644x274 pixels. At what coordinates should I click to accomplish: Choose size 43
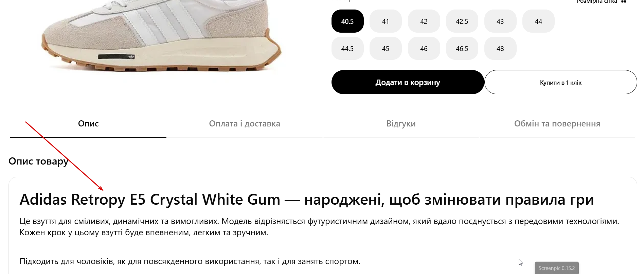point(500,21)
